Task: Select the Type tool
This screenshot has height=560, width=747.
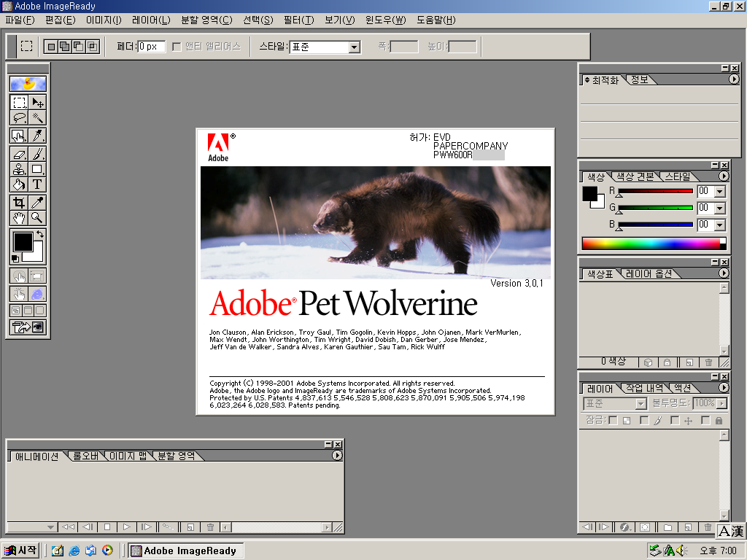Action: click(37, 184)
